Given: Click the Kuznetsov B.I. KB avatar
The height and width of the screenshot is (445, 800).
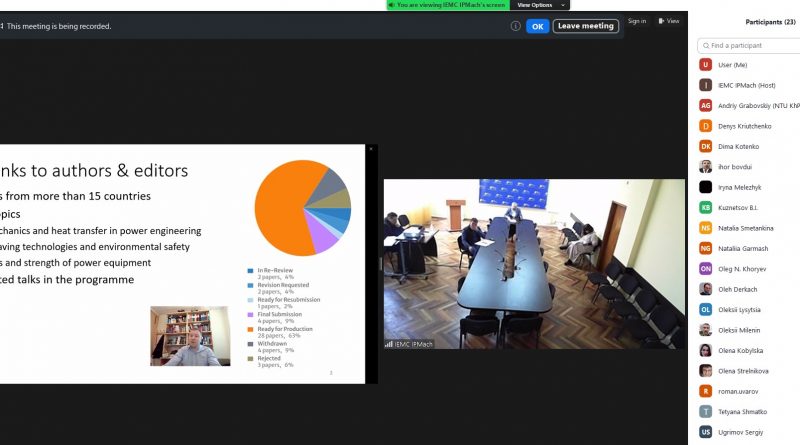Looking at the screenshot, I should [x=706, y=207].
